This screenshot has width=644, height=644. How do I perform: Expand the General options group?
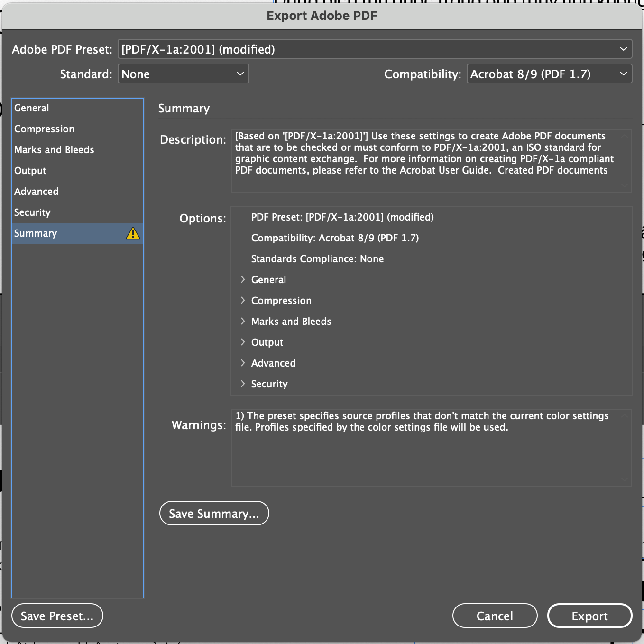[x=243, y=279]
